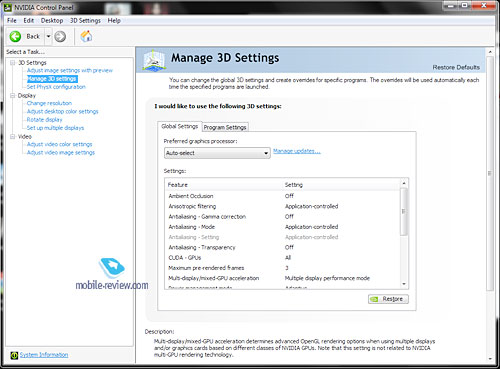The image size is (500, 369).
Task: Open the Home icon in toolbar
Action: 86,36
